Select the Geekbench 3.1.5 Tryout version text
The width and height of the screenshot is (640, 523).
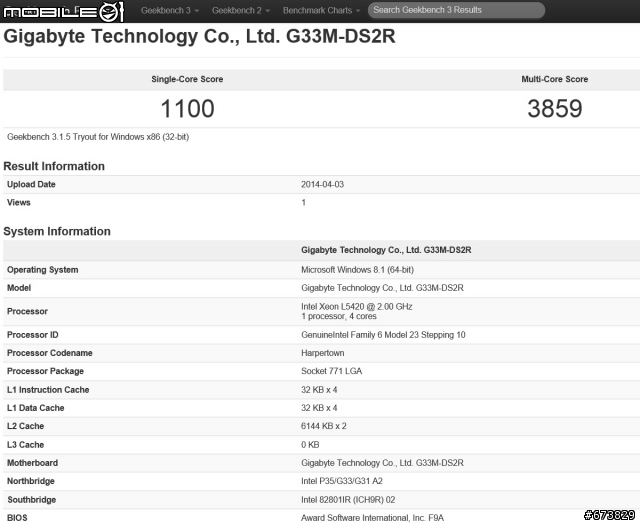[98, 137]
